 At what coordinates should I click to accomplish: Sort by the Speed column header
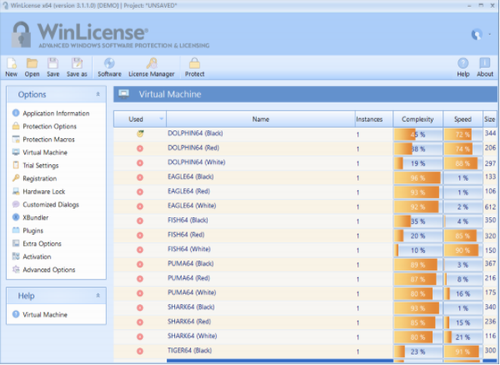click(463, 119)
